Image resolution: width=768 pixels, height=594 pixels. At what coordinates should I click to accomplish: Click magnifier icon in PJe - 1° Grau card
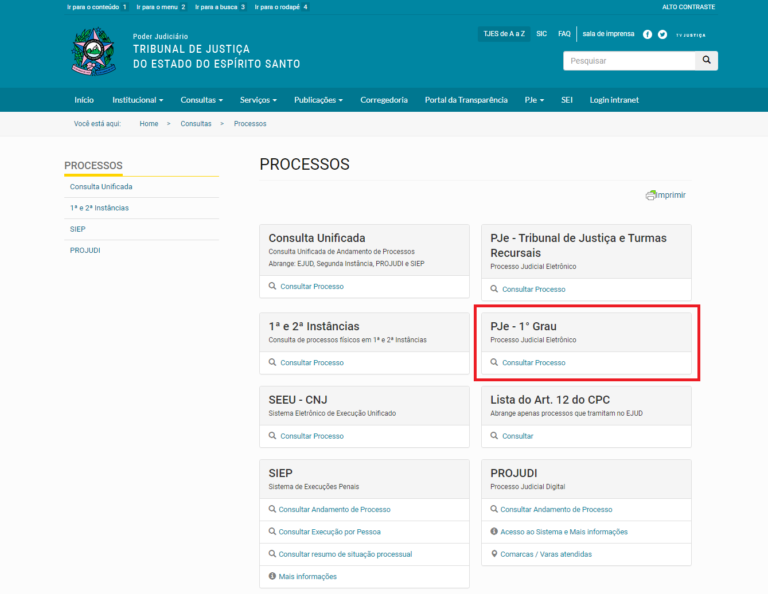pos(494,362)
